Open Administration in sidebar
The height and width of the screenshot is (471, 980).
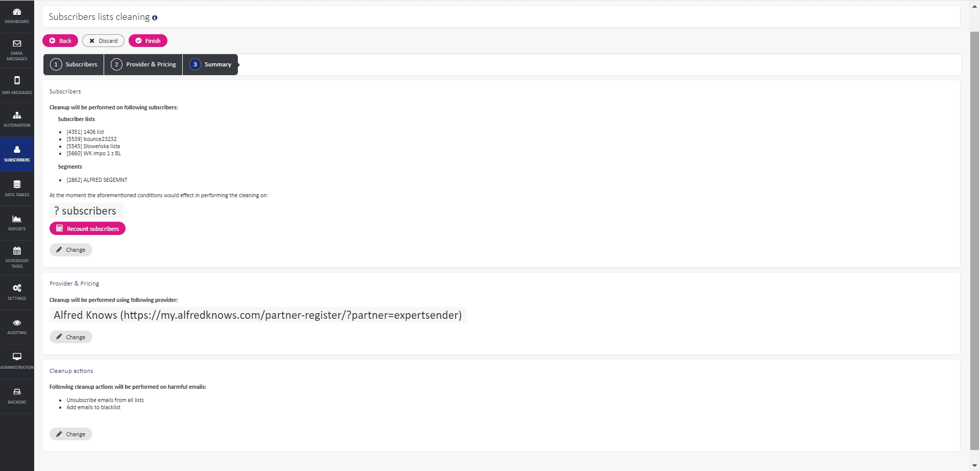point(17,357)
